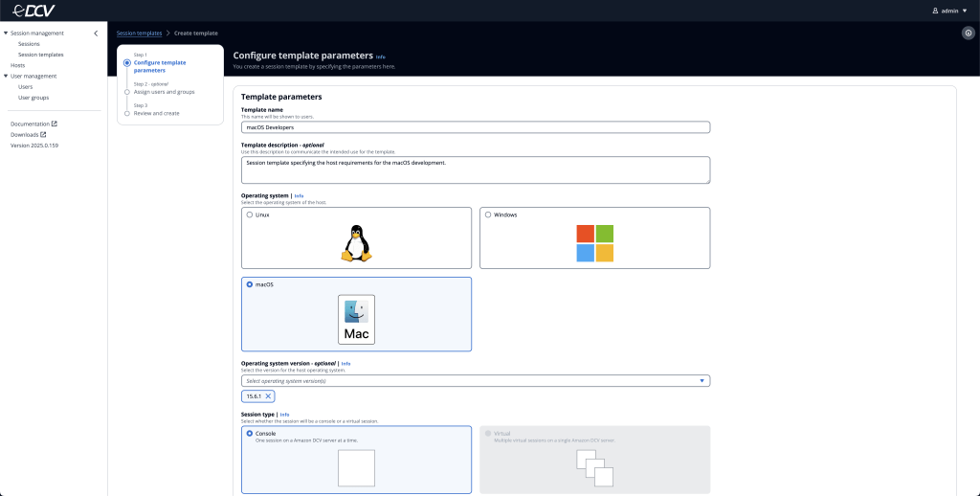Click the Template name input field

[x=476, y=127]
